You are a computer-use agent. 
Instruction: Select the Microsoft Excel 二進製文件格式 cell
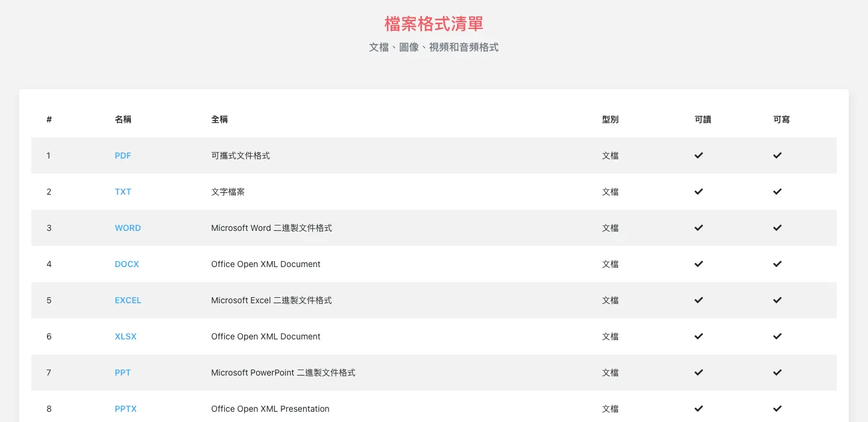272,300
